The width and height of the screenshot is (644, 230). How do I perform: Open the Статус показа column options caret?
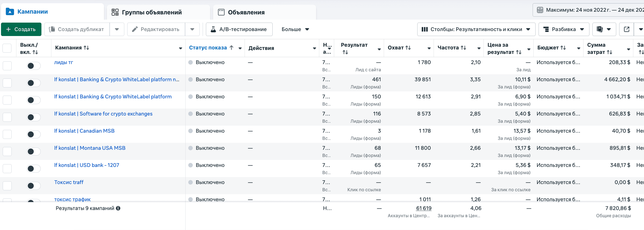coord(240,48)
